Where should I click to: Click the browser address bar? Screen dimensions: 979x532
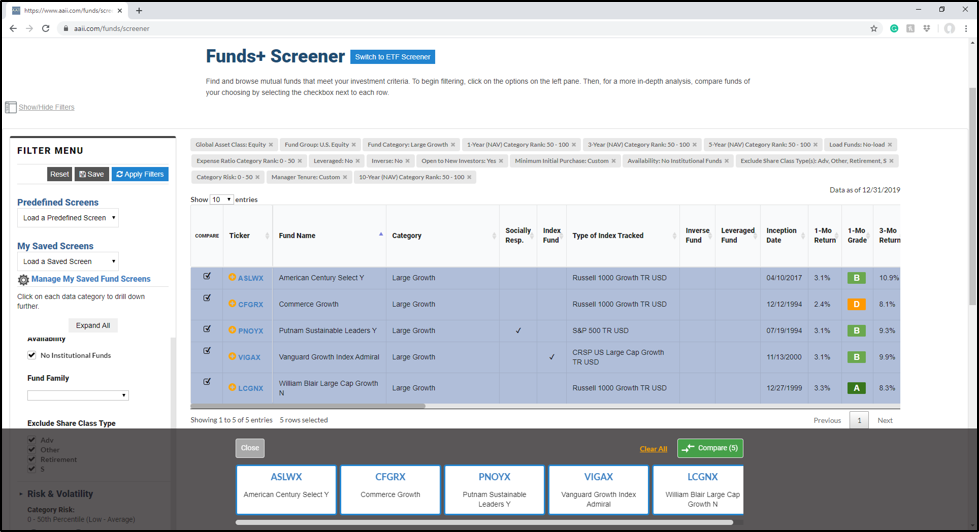tap(462, 29)
